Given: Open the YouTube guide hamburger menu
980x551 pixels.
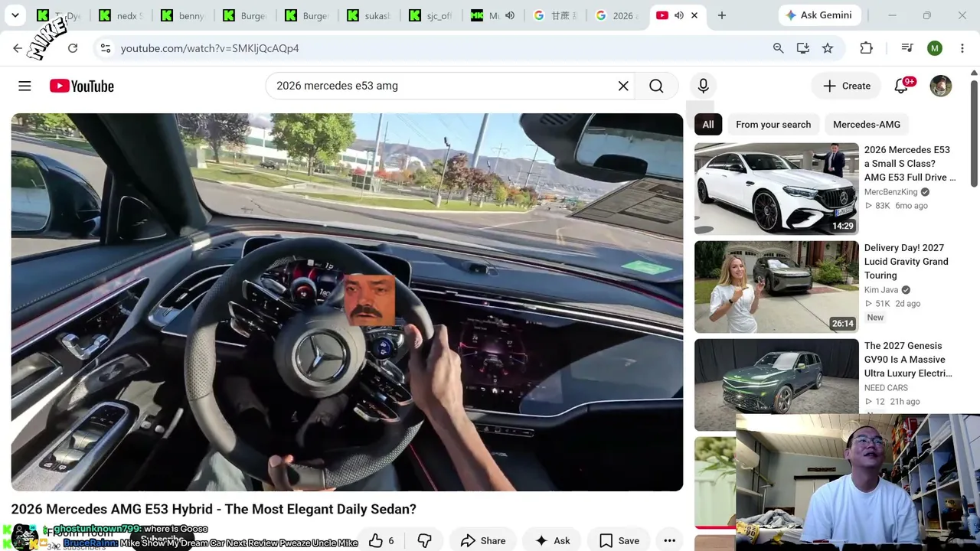Looking at the screenshot, I should tap(24, 86).
